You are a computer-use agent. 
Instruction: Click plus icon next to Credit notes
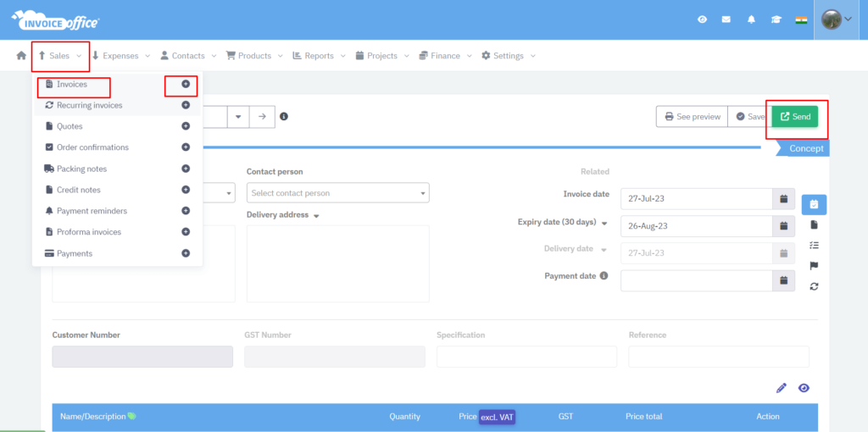coord(186,190)
